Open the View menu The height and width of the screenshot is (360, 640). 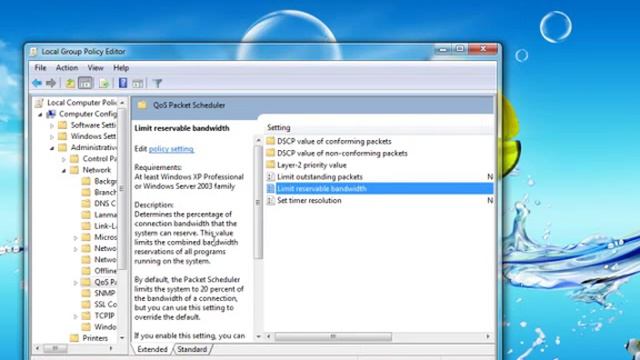(x=95, y=68)
